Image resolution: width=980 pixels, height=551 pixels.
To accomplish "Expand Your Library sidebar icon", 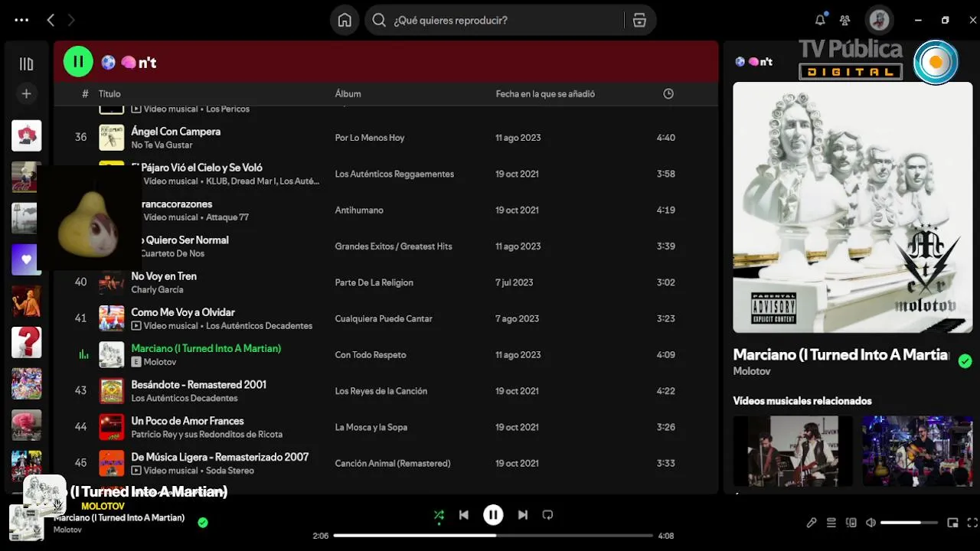I will click(x=26, y=64).
